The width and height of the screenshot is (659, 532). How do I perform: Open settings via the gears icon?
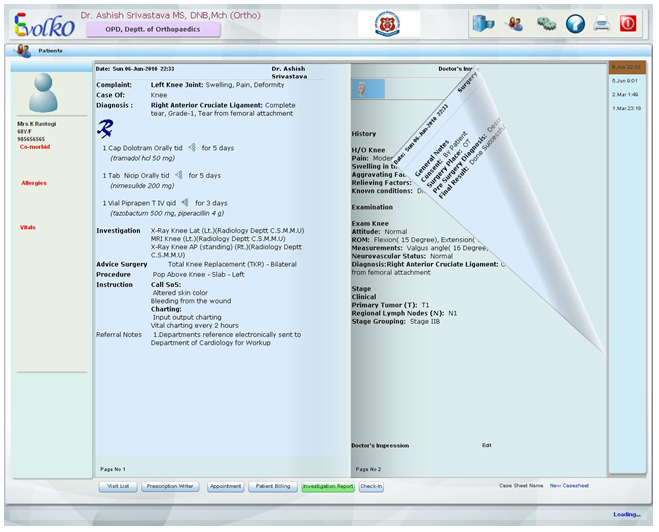tap(546, 24)
